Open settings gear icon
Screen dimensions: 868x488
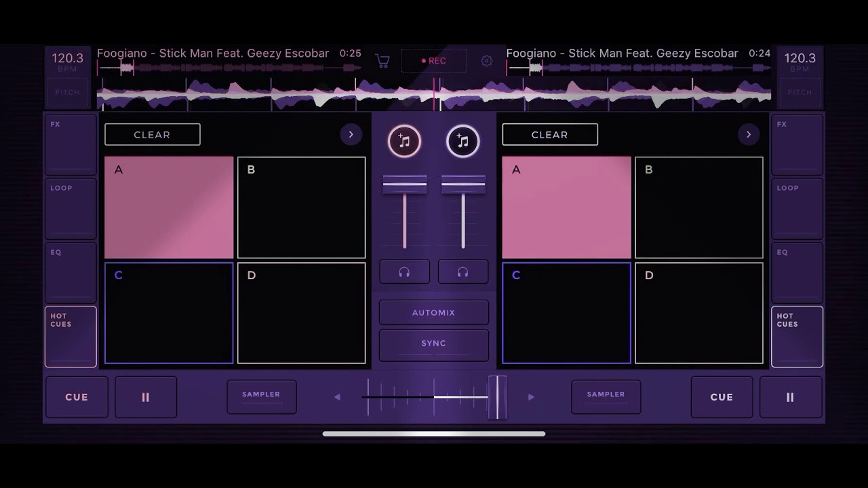click(486, 61)
